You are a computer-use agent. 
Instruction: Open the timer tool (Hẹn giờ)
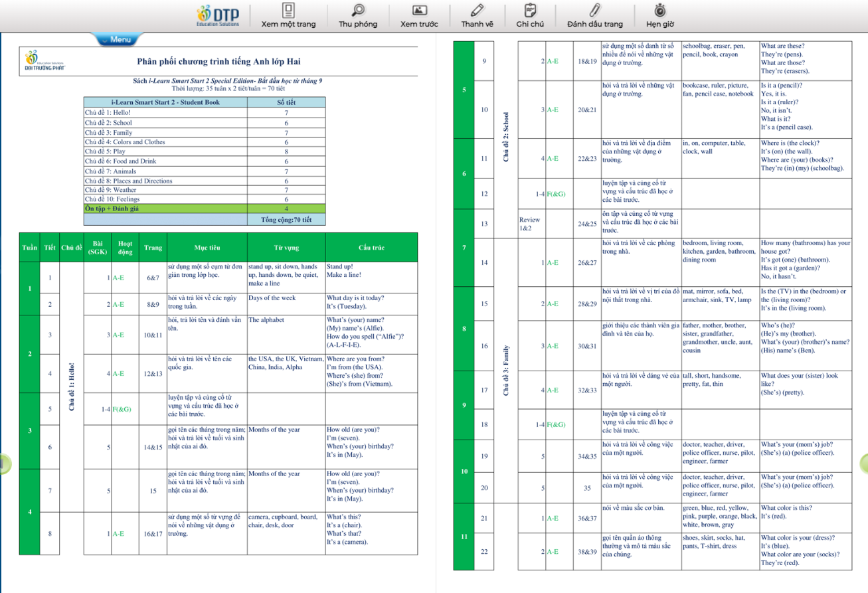point(659,16)
